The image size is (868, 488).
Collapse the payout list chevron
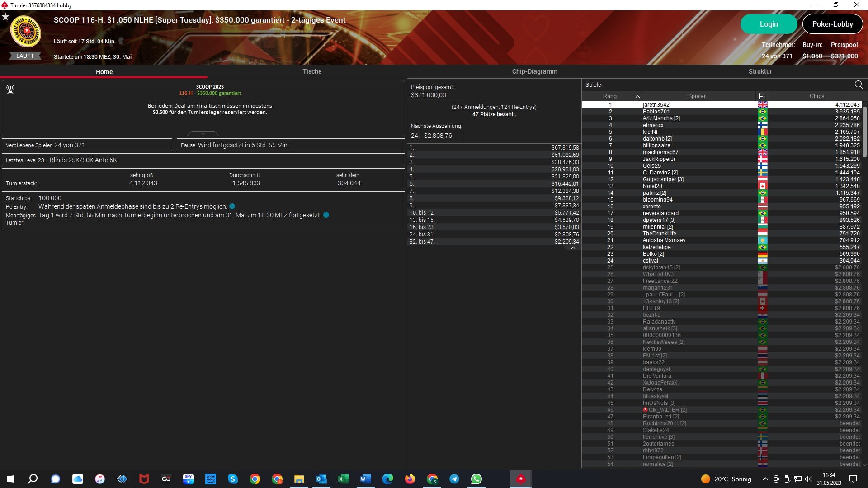pos(573,248)
